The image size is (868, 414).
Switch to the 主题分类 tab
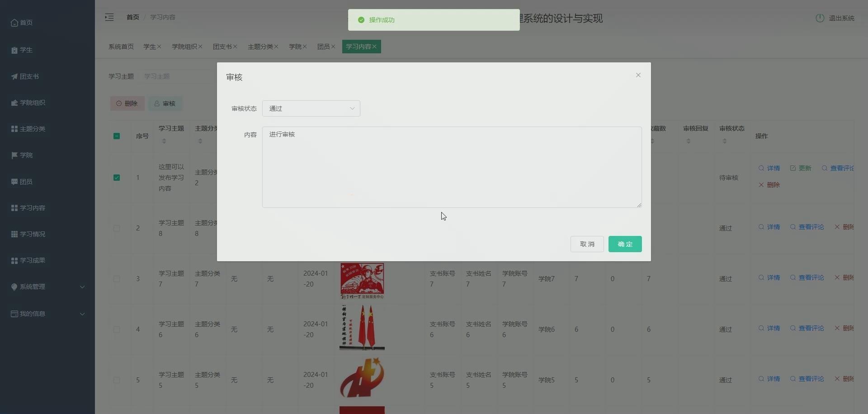click(x=260, y=47)
